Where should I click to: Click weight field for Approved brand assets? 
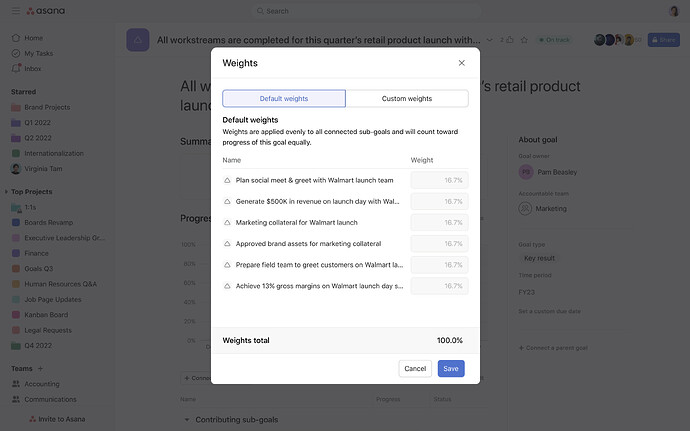pos(439,243)
